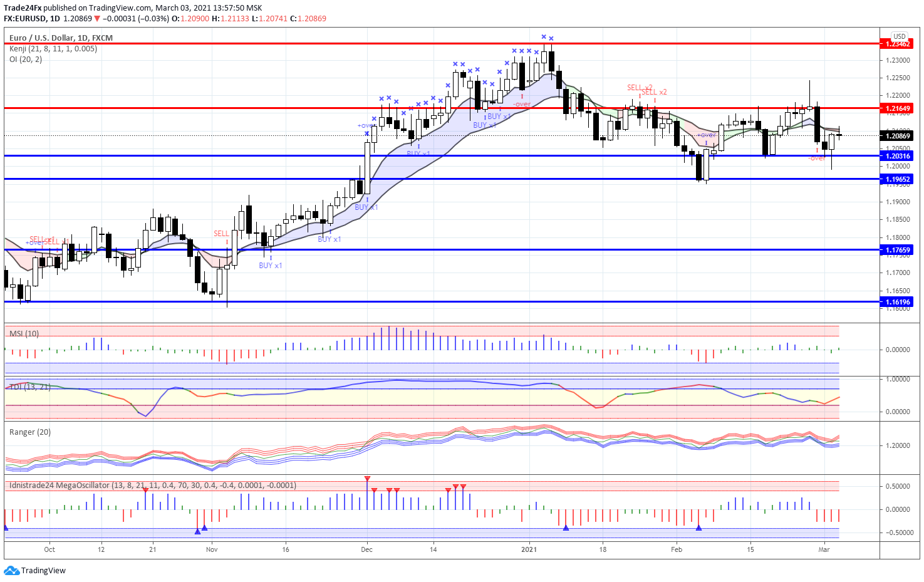Select the 1.19652 blue price label
The height and width of the screenshot is (582, 924).
(896, 179)
